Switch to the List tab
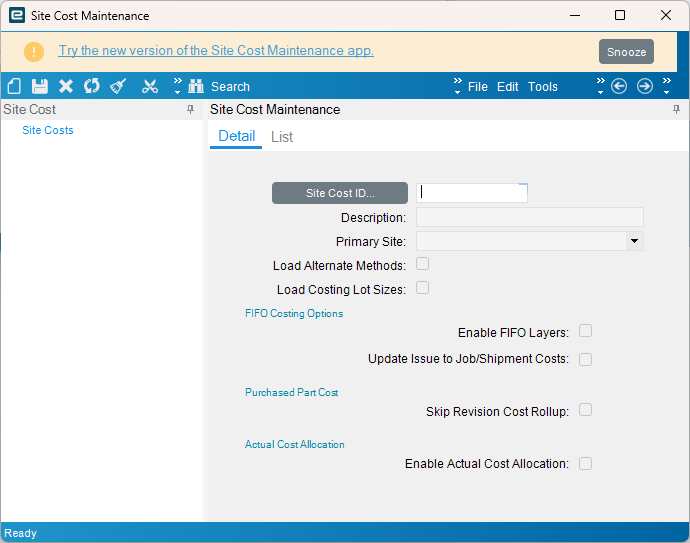The height and width of the screenshot is (543, 690). 282,137
